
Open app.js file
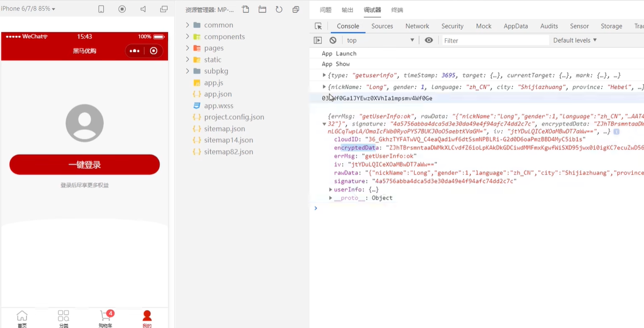[213, 83]
